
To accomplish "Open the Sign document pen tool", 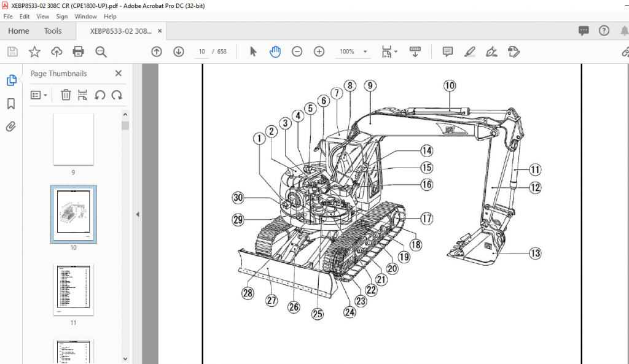I will [491, 52].
